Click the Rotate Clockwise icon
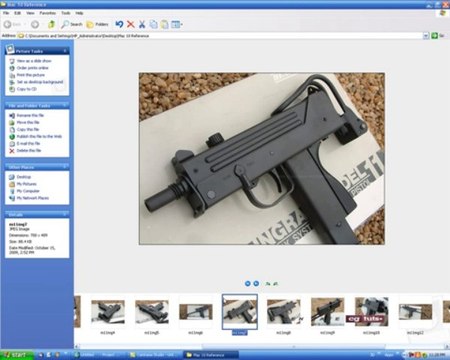The image size is (450, 360). (x=268, y=284)
